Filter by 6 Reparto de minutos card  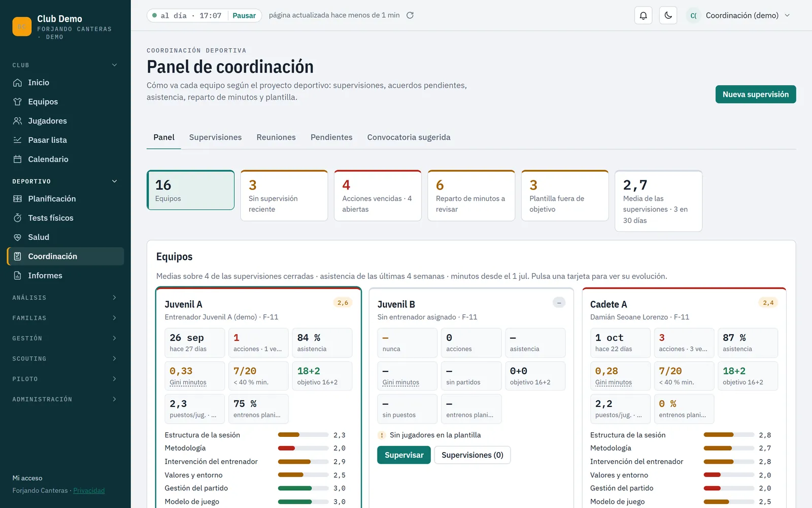click(x=471, y=196)
